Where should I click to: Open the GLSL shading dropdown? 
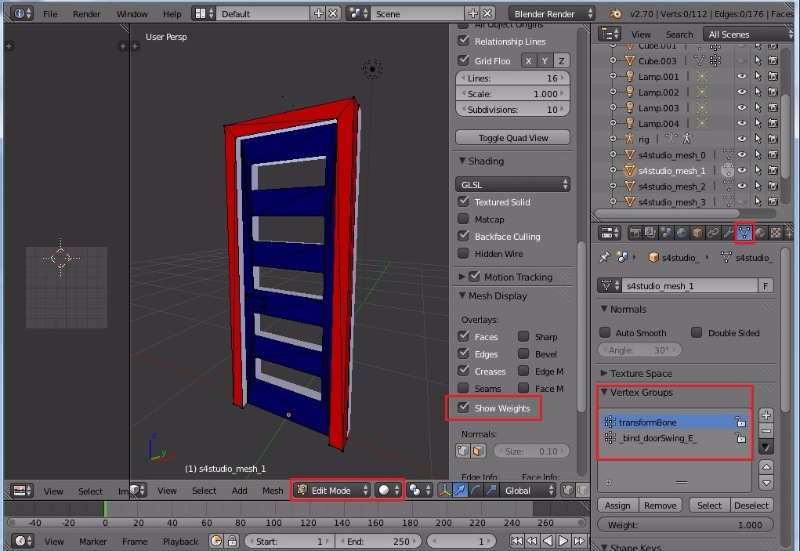tap(513, 184)
